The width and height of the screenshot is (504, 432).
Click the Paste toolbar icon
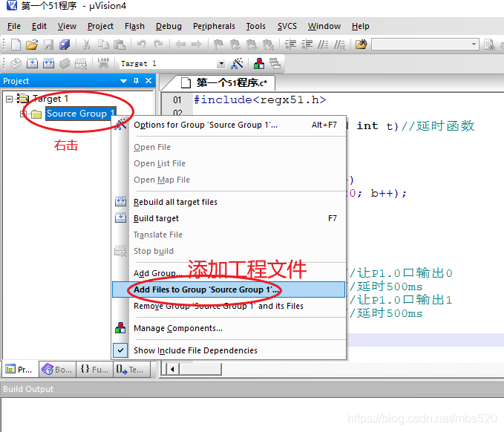tap(120, 45)
